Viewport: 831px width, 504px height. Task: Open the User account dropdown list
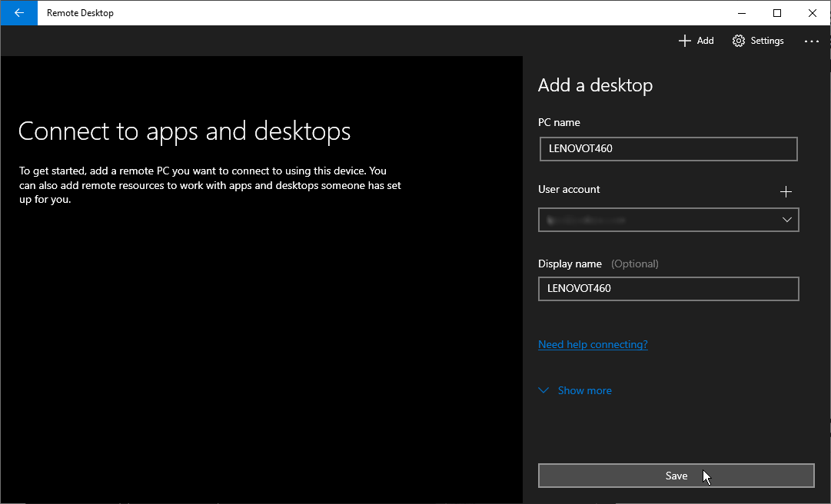click(x=668, y=220)
